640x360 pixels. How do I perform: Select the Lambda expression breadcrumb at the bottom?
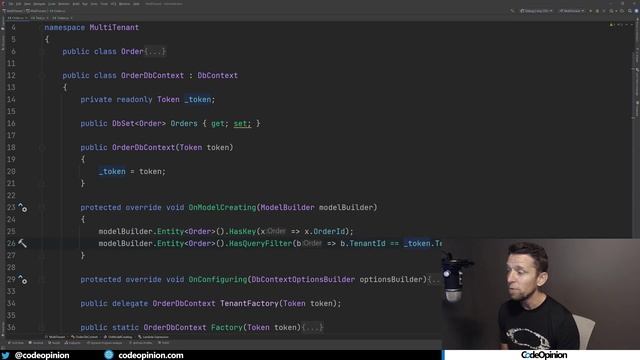[x=153, y=337]
